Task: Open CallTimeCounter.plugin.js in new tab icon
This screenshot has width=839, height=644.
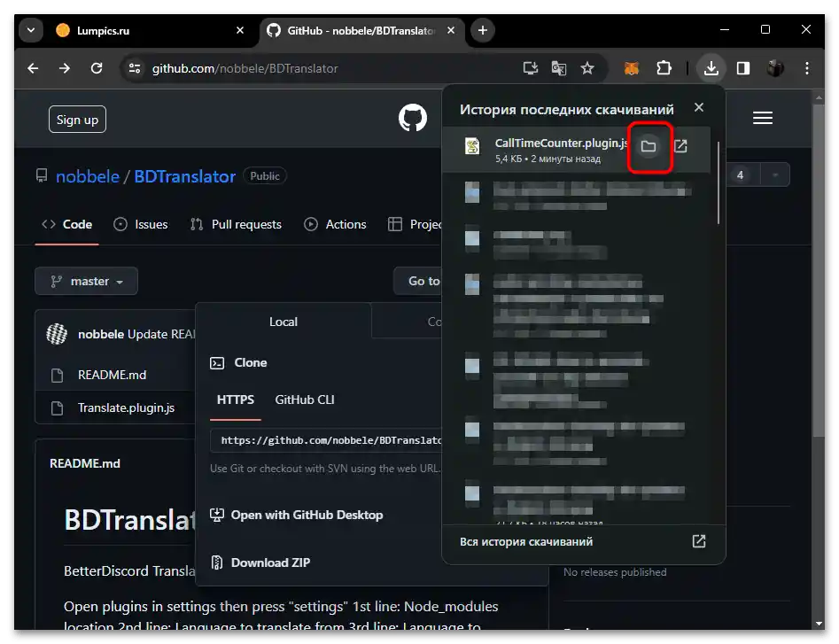Action: (680, 146)
